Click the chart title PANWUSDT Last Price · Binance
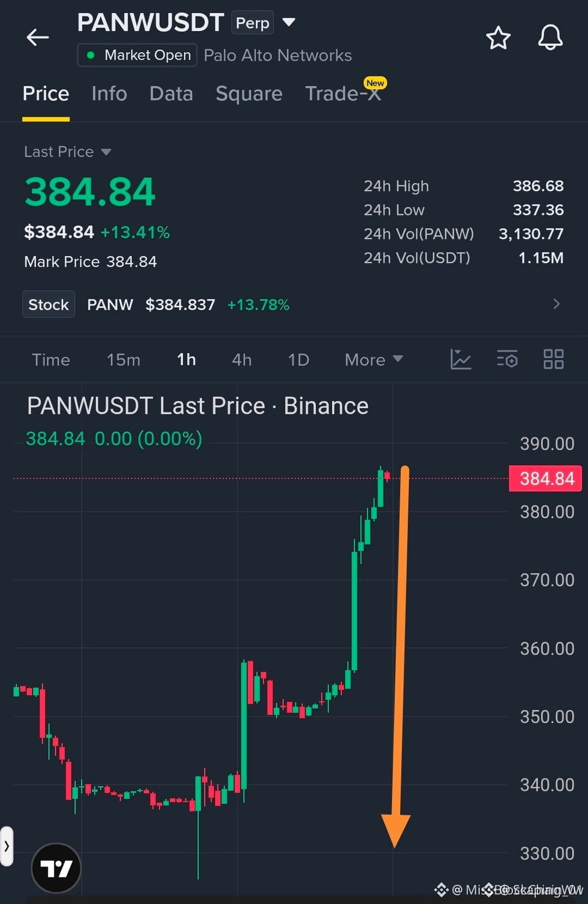The image size is (588, 904). click(x=198, y=406)
